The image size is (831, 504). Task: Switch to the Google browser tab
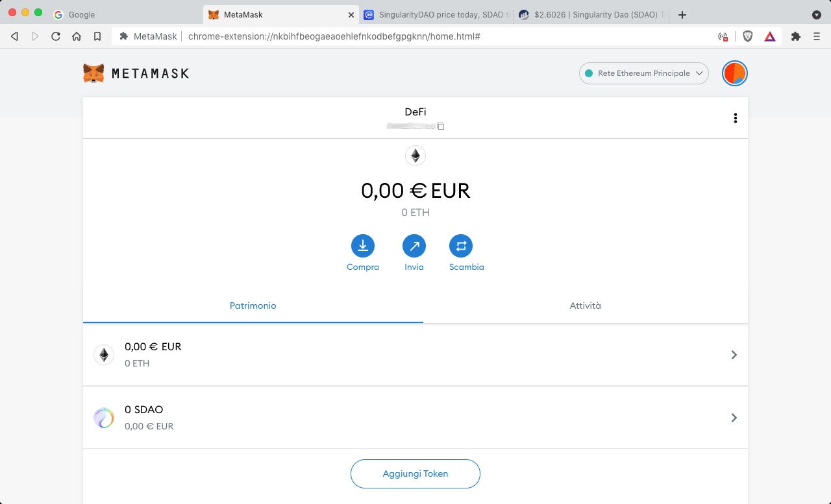click(x=123, y=14)
